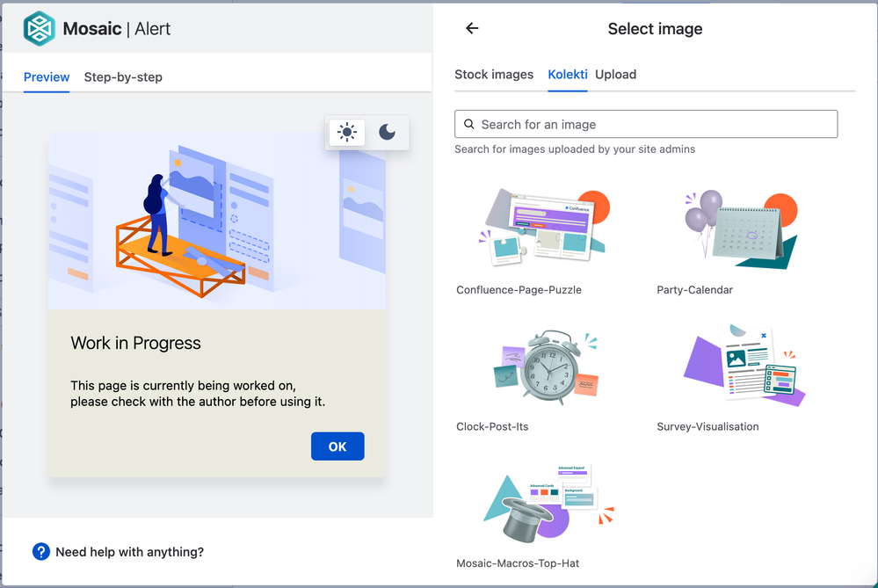The image size is (878, 588).
Task: Click the Mosaic-Macros-Top-Hat label
Action: pyautogui.click(x=518, y=563)
